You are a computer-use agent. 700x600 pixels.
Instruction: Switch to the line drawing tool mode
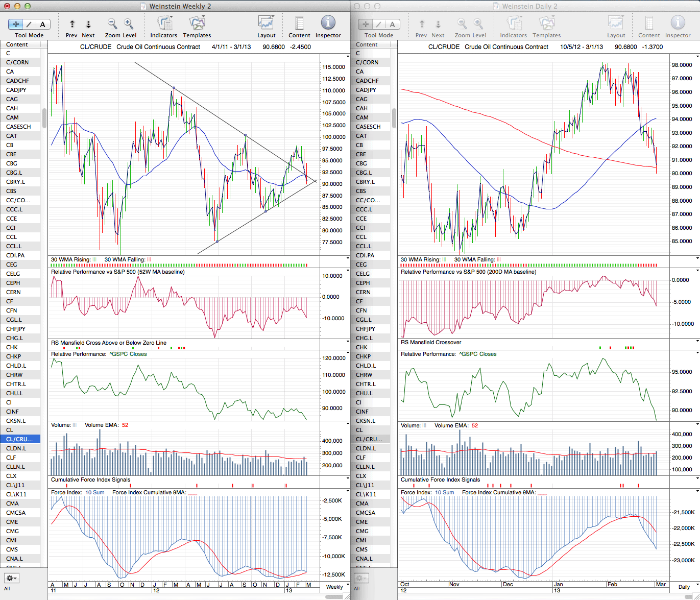29,24
